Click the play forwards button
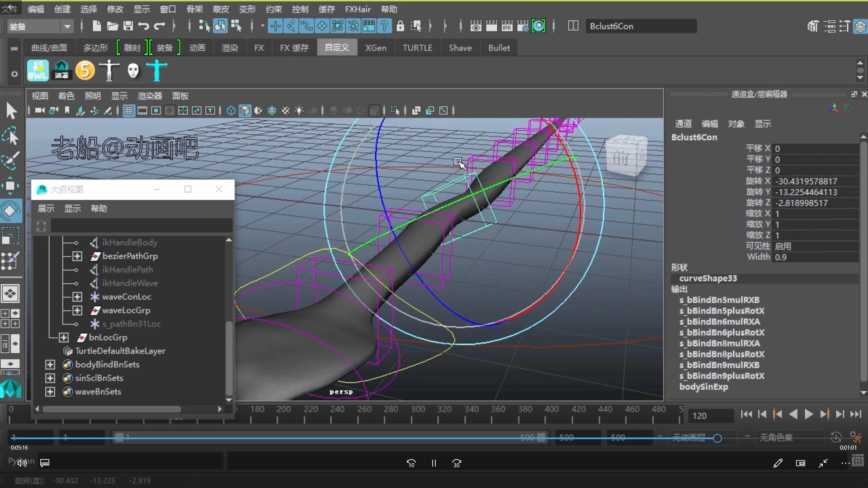The image size is (868, 488). 809,414
